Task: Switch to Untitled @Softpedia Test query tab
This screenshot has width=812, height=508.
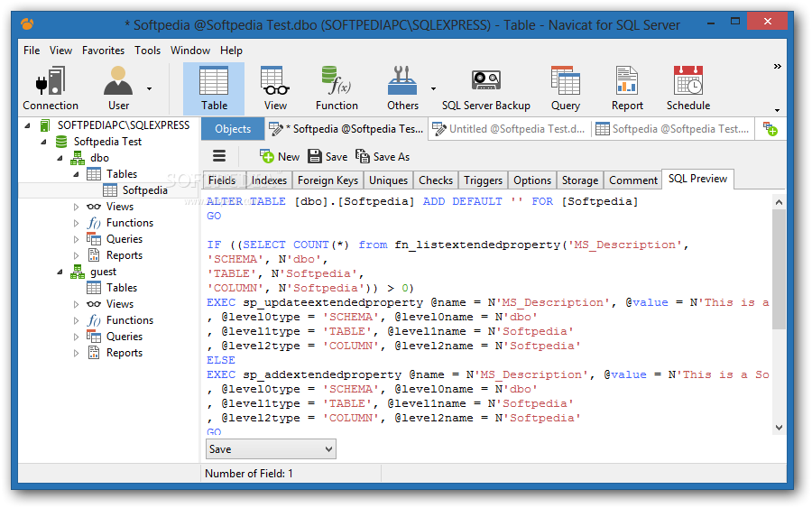Action: [512, 129]
